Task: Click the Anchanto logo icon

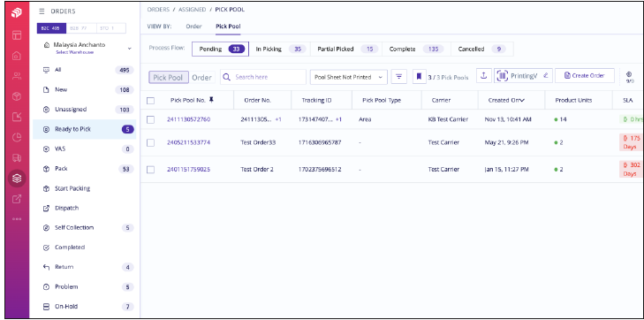Action: (x=17, y=13)
